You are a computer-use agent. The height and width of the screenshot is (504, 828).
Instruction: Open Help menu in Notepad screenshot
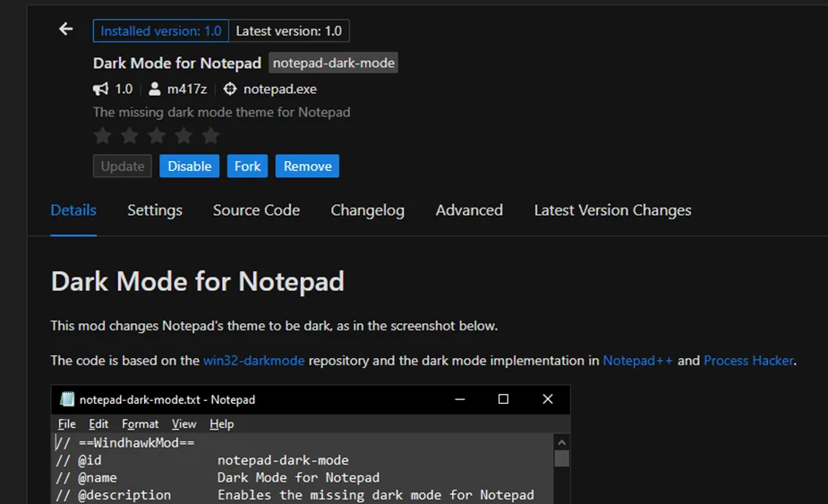(x=221, y=423)
